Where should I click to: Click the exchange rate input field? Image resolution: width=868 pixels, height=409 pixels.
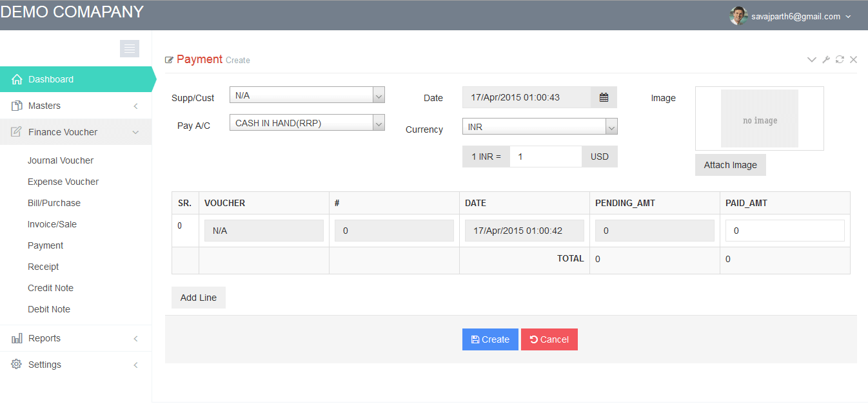pos(546,157)
